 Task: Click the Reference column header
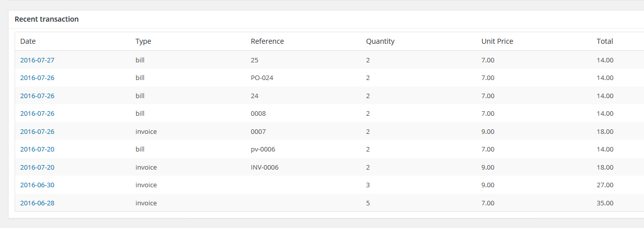(x=267, y=41)
